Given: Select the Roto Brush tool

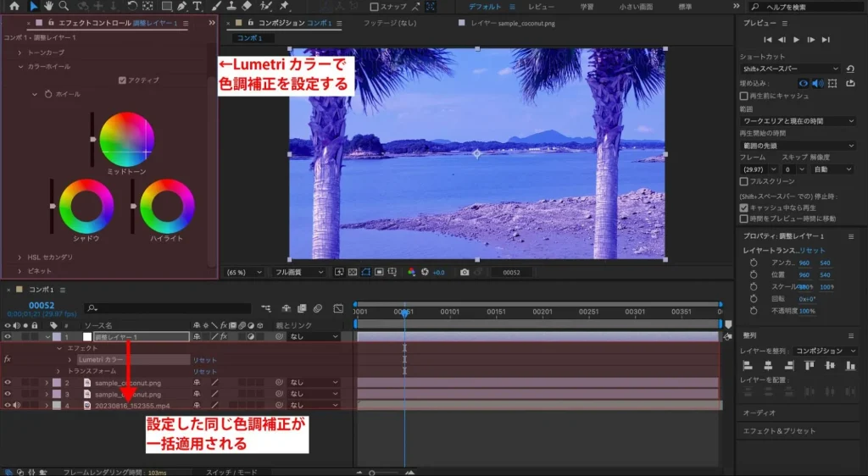Looking at the screenshot, I should click(x=266, y=6).
